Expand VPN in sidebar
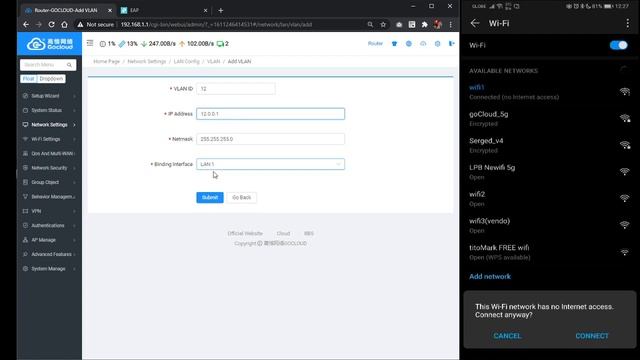Image resolution: width=640 pixels, height=360 pixels. click(49, 211)
